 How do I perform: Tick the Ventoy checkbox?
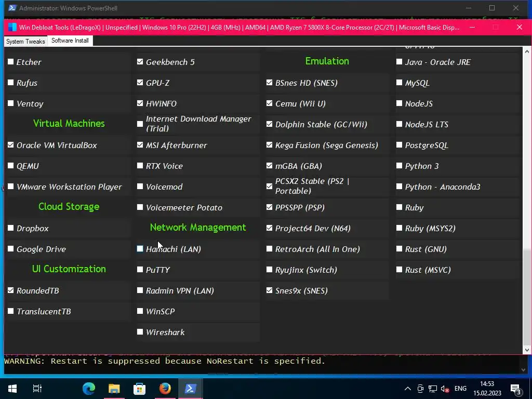coord(11,103)
